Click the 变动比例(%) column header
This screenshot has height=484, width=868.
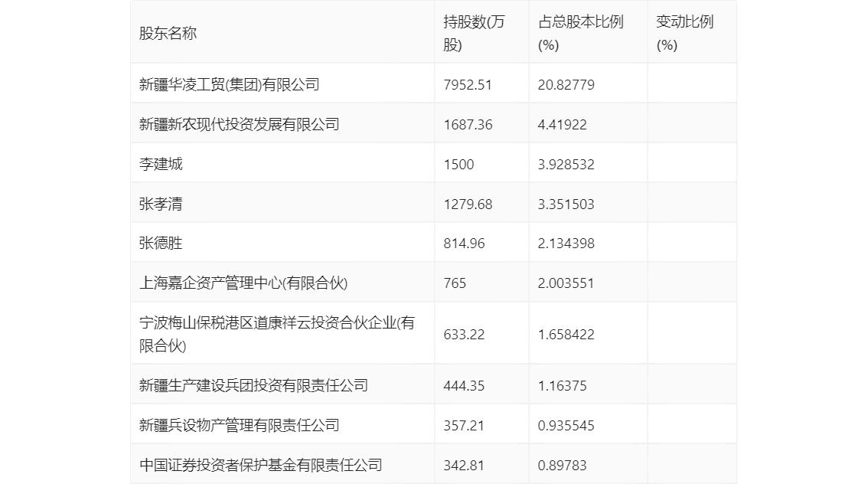(x=685, y=33)
